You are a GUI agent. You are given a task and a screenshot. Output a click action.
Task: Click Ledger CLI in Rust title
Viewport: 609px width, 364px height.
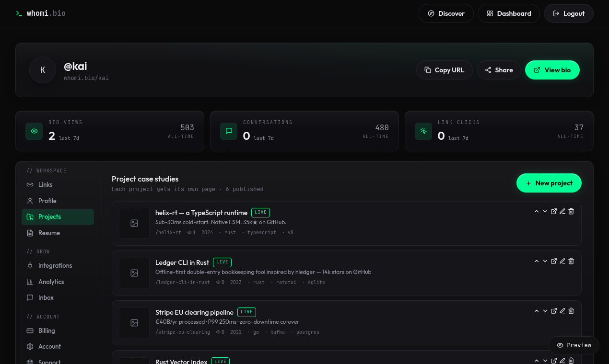pyautogui.click(x=182, y=262)
